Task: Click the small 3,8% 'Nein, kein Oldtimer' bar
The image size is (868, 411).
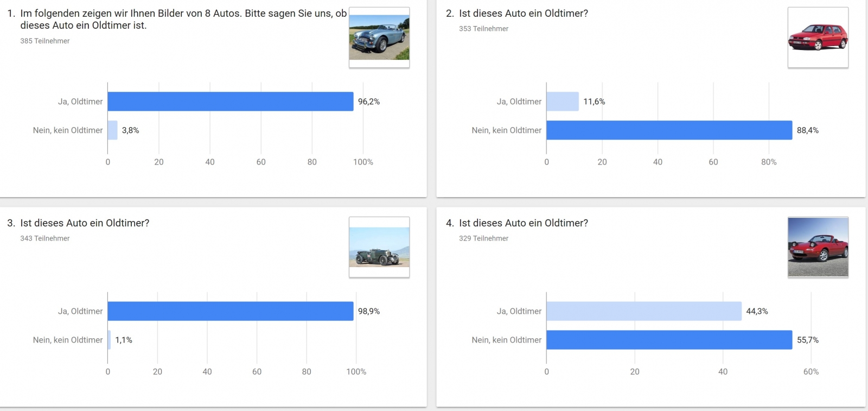Action: (x=112, y=130)
